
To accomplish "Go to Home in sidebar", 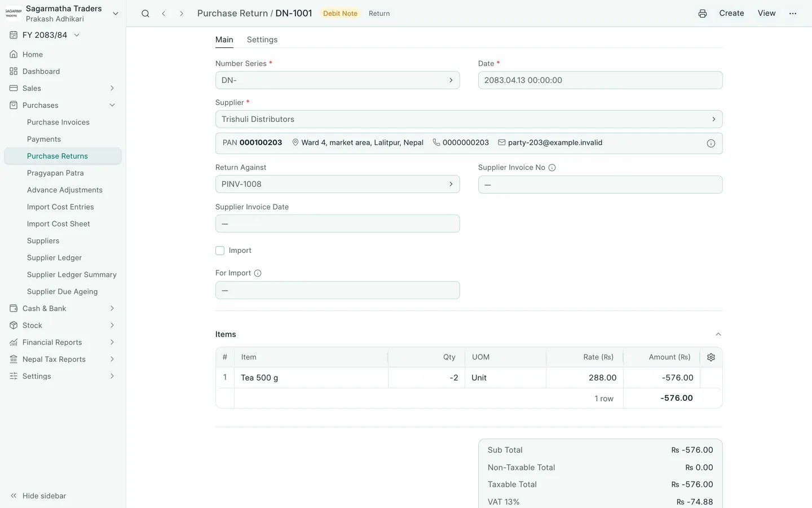I will (63, 55).
